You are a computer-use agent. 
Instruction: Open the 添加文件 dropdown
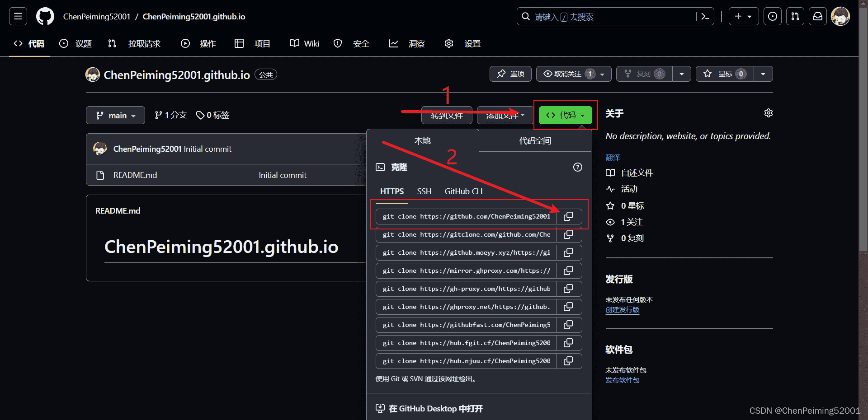[x=505, y=115]
